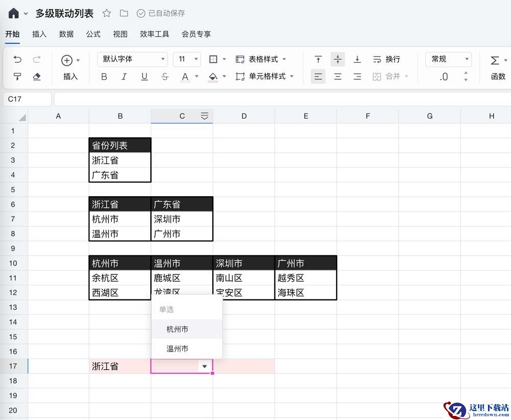Open the fill color bucket picker

(214, 77)
